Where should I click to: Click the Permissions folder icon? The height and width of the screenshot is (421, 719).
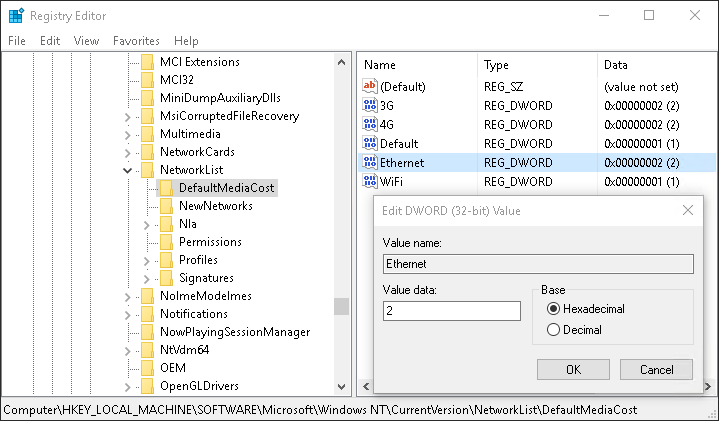click(x=166, y=242)
